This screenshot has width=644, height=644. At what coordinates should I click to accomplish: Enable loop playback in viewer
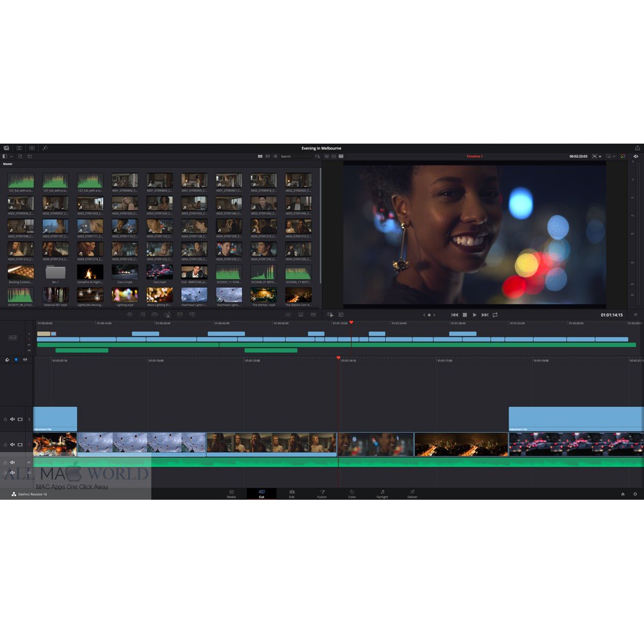click(497, 315)
